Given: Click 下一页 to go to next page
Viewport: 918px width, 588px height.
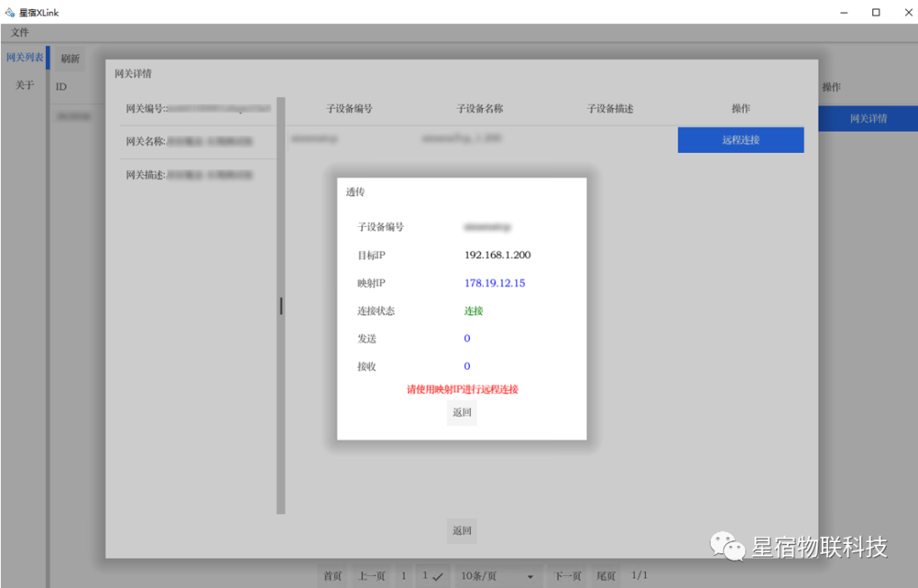Looking at the screenshot, I should [x=568, y=576].
